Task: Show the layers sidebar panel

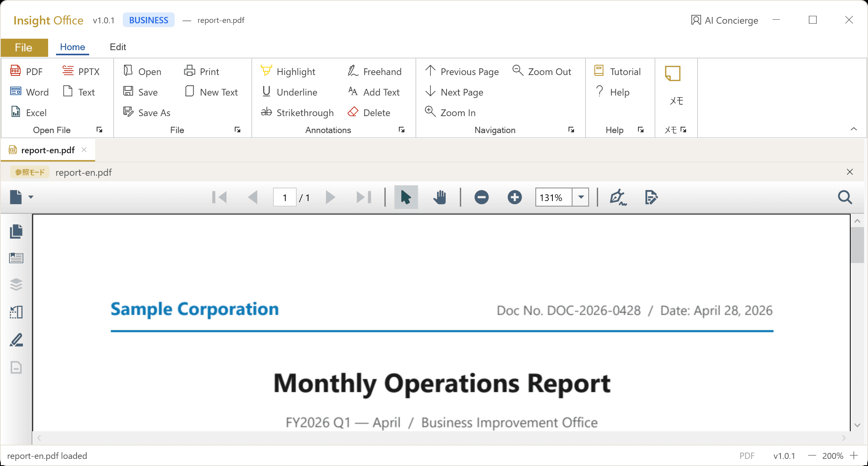Action: tap(16, 284)
